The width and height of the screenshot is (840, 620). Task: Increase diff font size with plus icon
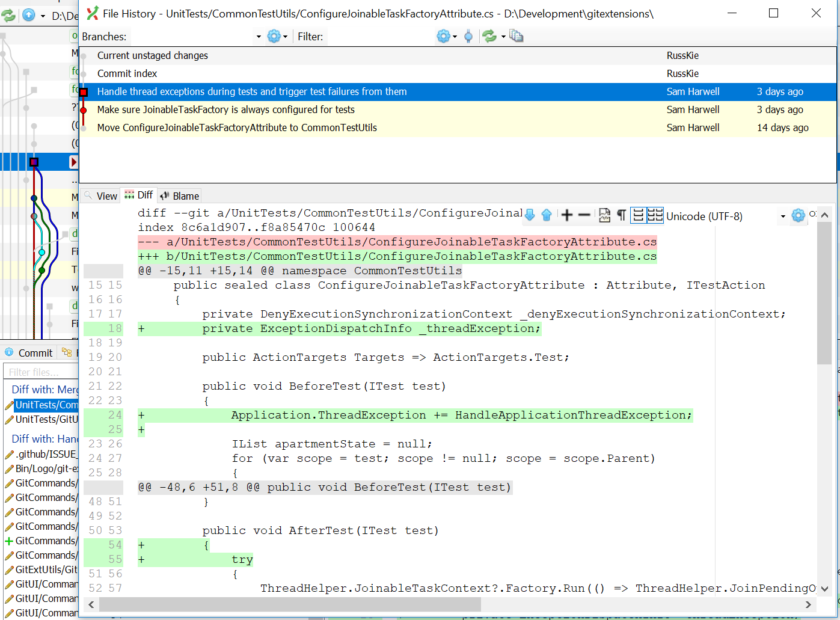tap(566, 215)
